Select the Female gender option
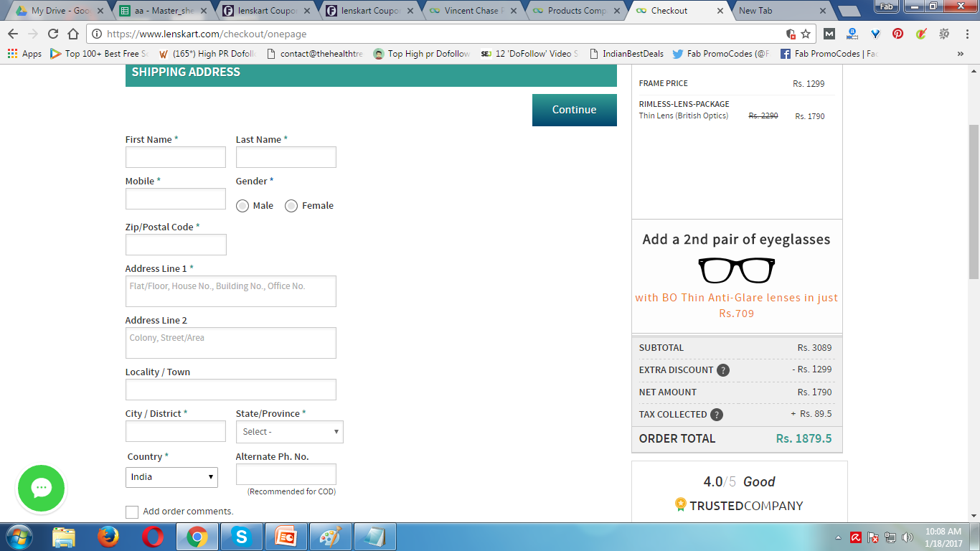 coord(291,206)
